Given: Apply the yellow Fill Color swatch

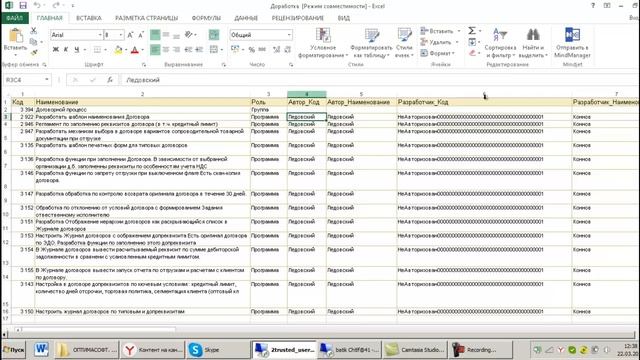Looking at the screenshot, I should pos(118,50).
